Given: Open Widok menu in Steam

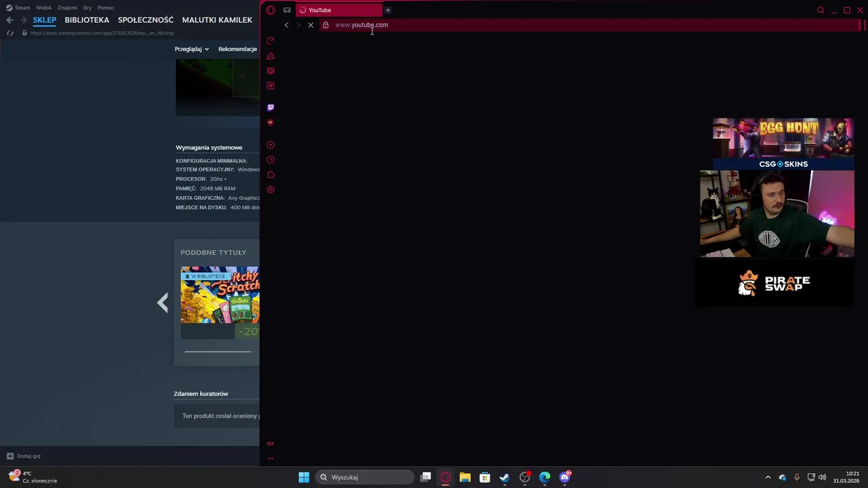Looking at the screenshot, I should pos(43,7).
